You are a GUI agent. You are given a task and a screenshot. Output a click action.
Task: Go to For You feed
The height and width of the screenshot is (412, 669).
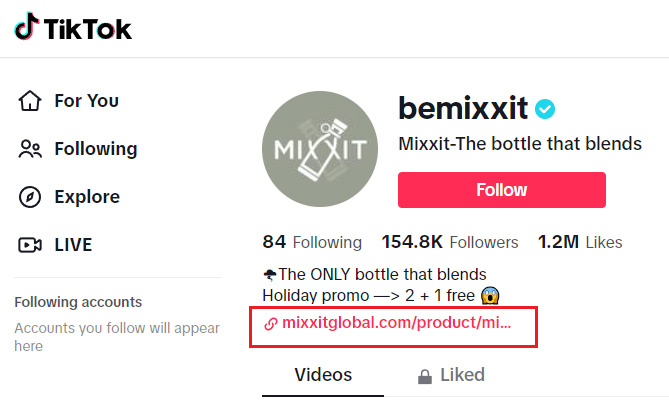pos(86,101)
